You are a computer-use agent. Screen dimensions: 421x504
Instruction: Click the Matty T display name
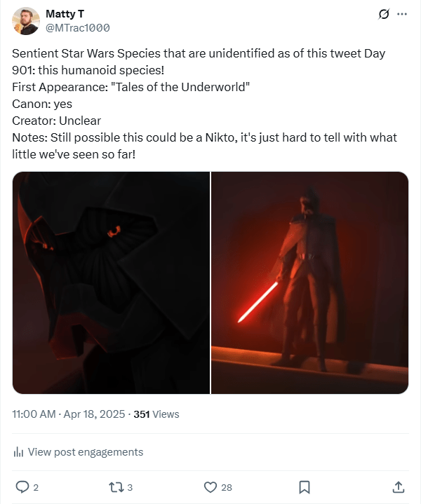pos(65,14)
